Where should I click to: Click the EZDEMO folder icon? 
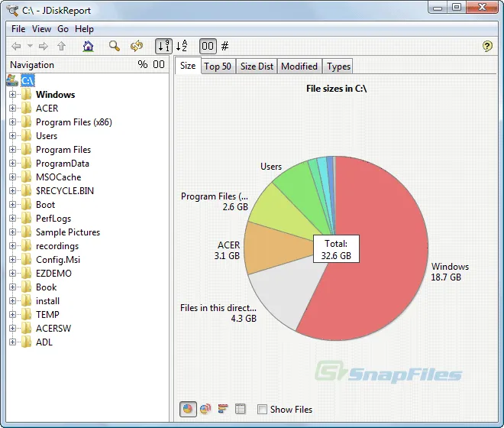pos(27,273)
